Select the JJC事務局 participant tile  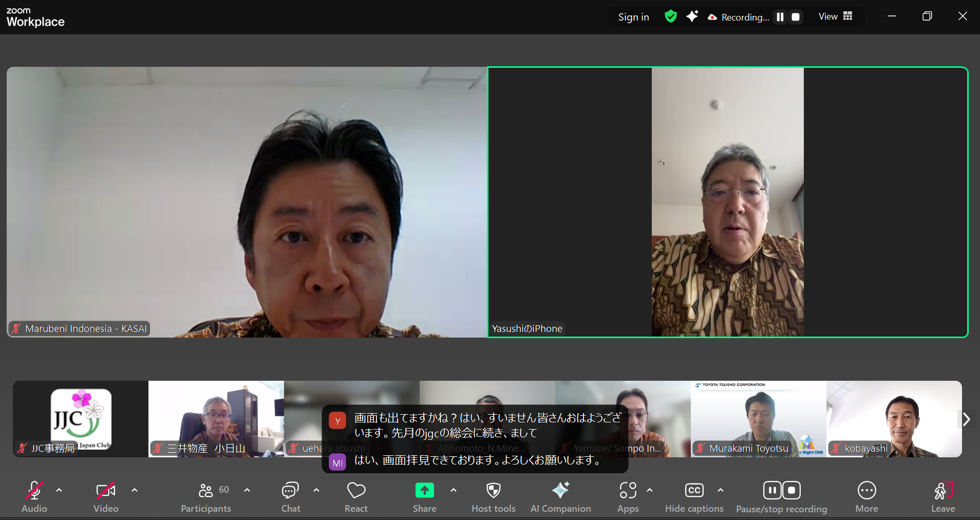(x=81, y=419)
